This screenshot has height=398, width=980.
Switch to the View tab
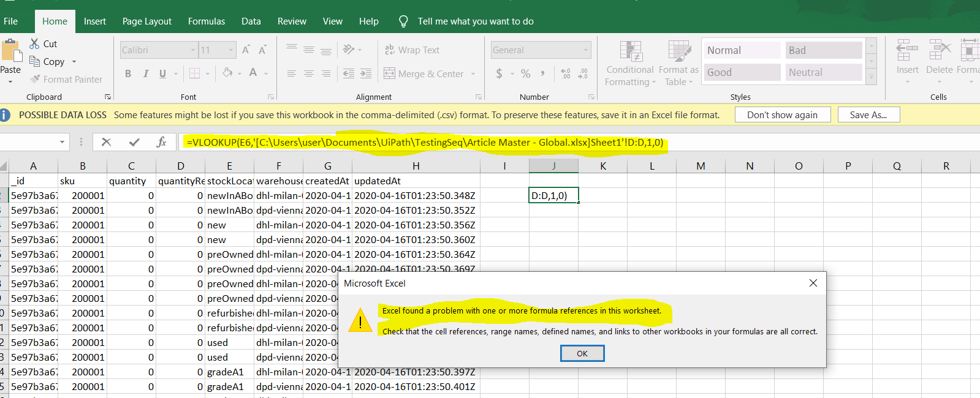tap(333, 21)
